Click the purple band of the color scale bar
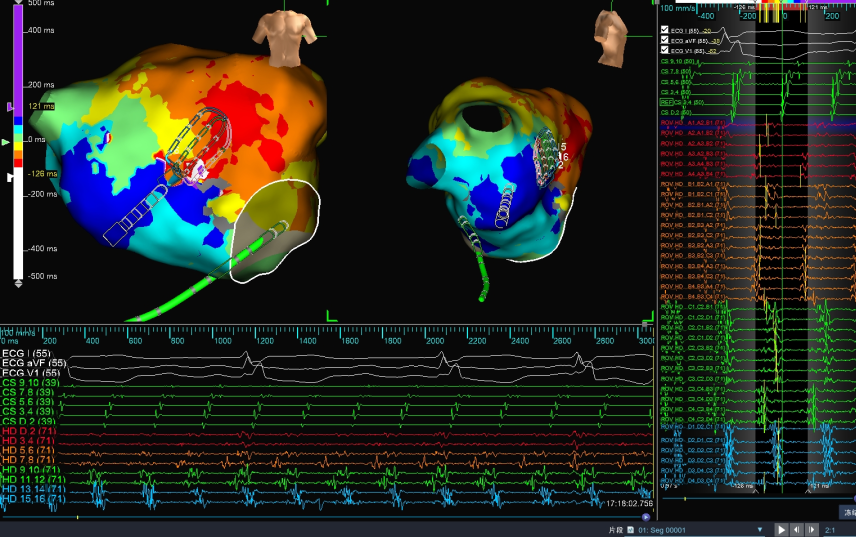856x537 pixels. [x=18, y=60]
